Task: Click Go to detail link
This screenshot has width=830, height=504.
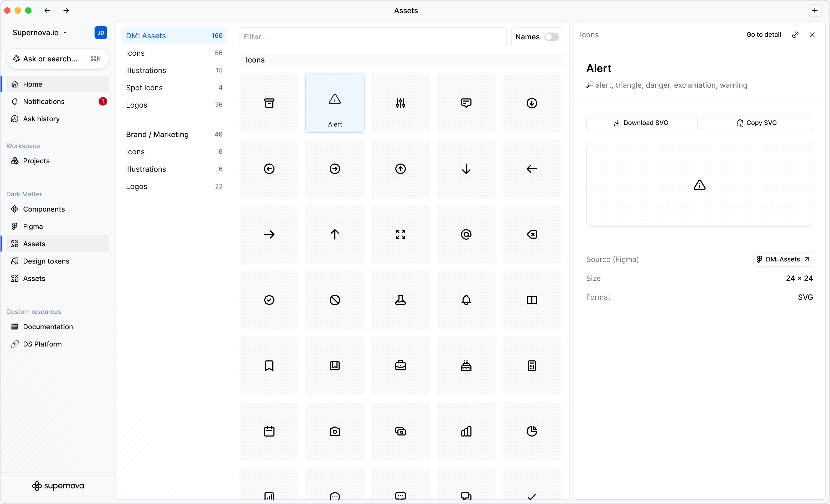Action: tap(763, 35)
